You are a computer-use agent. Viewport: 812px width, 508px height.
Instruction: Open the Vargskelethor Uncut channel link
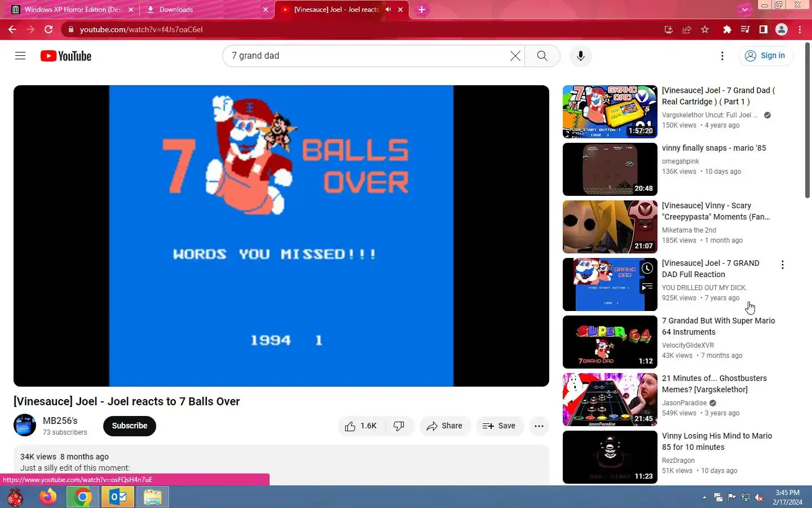point(709,115)
